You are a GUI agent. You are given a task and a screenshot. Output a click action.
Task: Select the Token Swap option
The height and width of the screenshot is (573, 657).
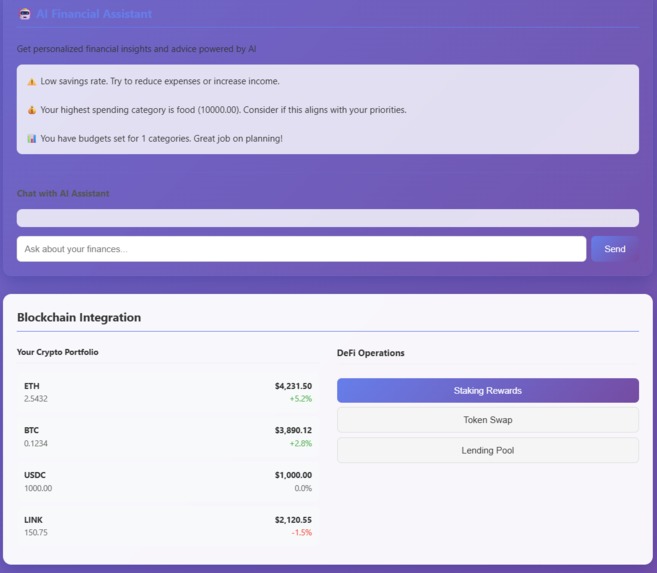coord(488,420)
